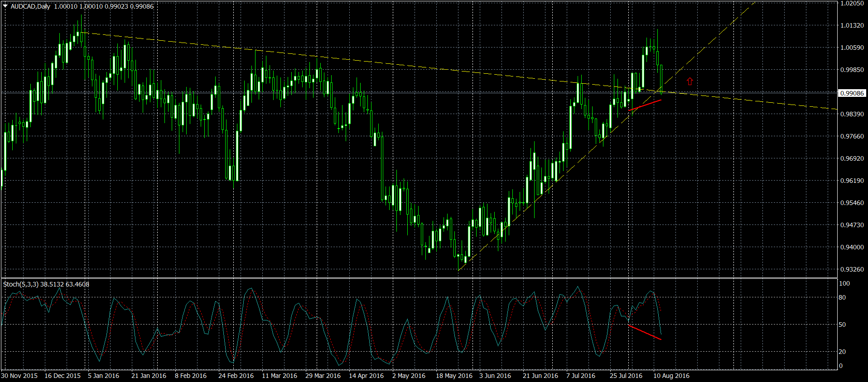Click the Stochastic 20 level label
Screen dimensions: 868x382
[x=842, y=352]
